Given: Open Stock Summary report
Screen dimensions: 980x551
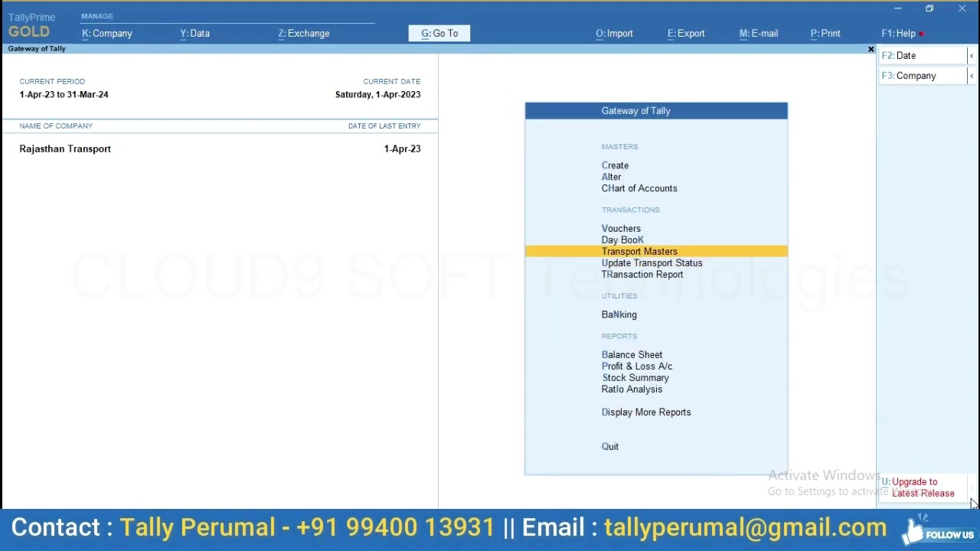Looking at the screenshot, I should [x=635, y=378].
